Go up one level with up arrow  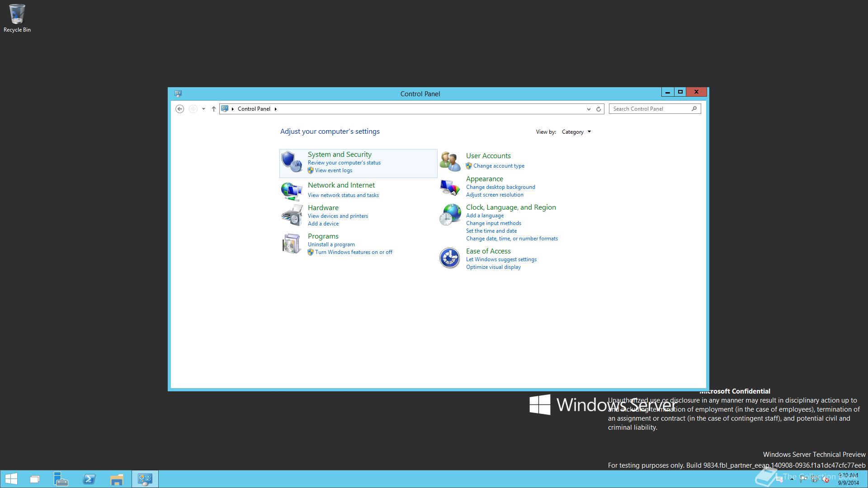point(213,109)
